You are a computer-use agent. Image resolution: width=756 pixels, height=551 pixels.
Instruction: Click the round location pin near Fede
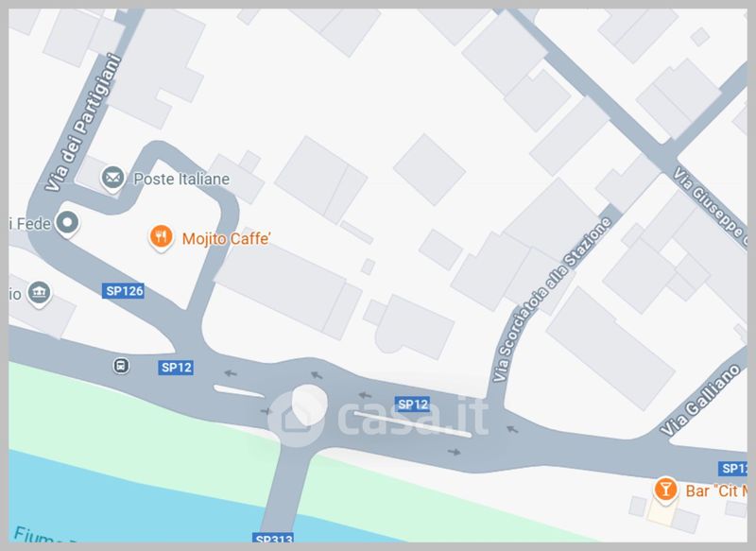point(67,224)
